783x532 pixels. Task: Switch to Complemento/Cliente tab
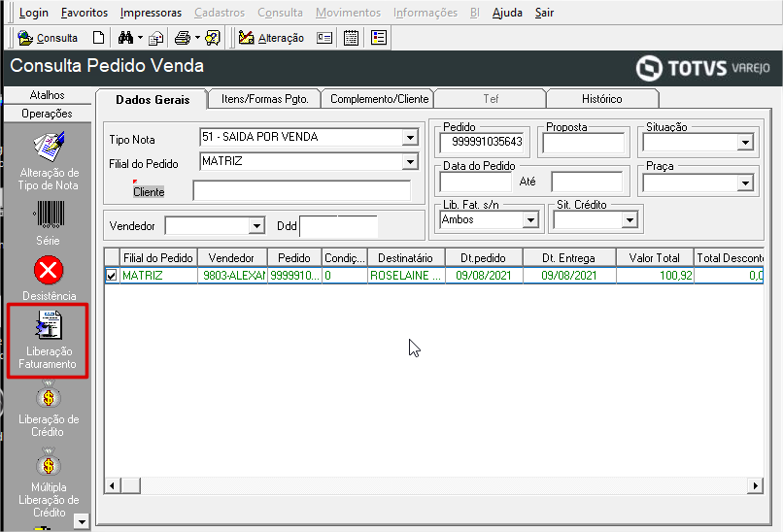point(379,99)
